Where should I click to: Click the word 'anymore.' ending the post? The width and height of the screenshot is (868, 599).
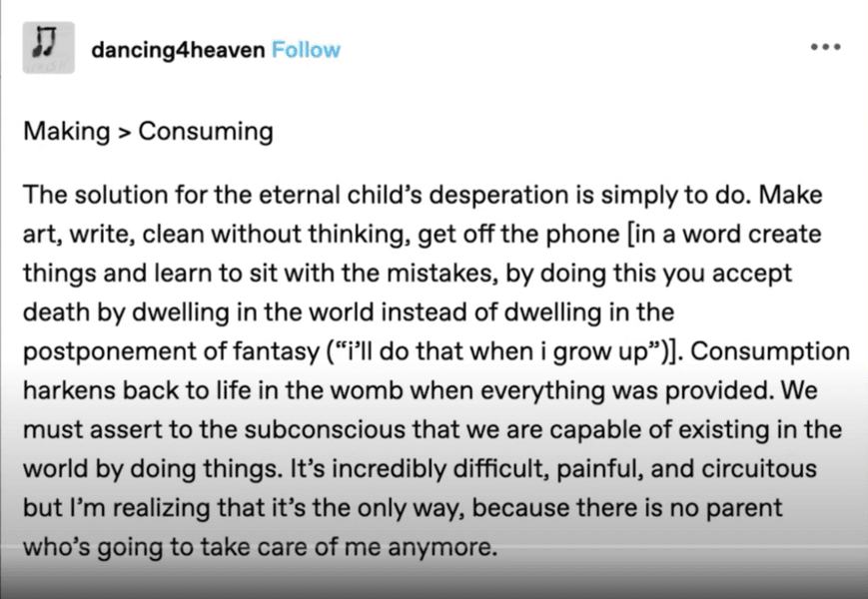click(x=442, y=547)
